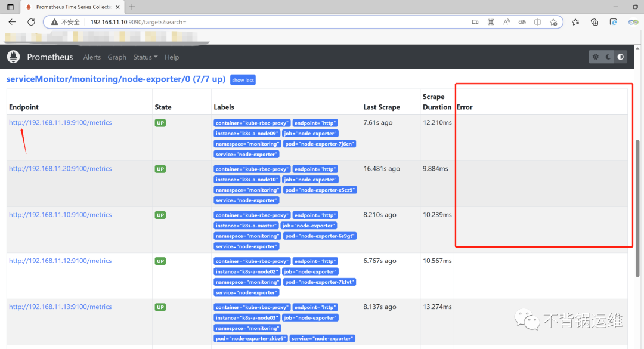Go back with the browser back arrow
The image size is (644, 349).
(12, 22)
